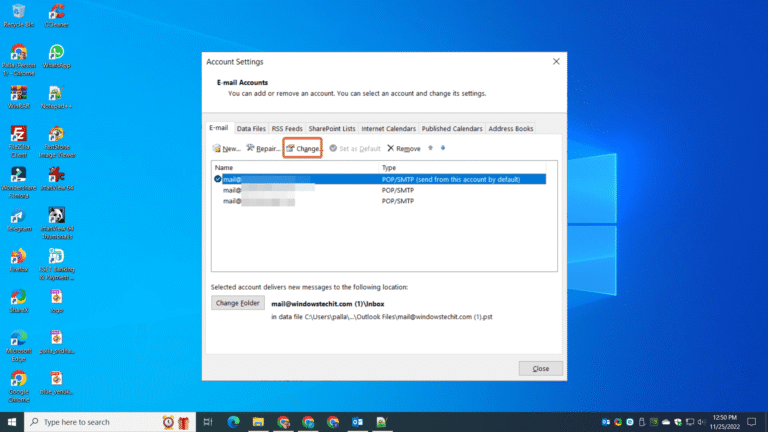Switch to the Address Books tab
768x432 pixels.
(x=510, y=128)
